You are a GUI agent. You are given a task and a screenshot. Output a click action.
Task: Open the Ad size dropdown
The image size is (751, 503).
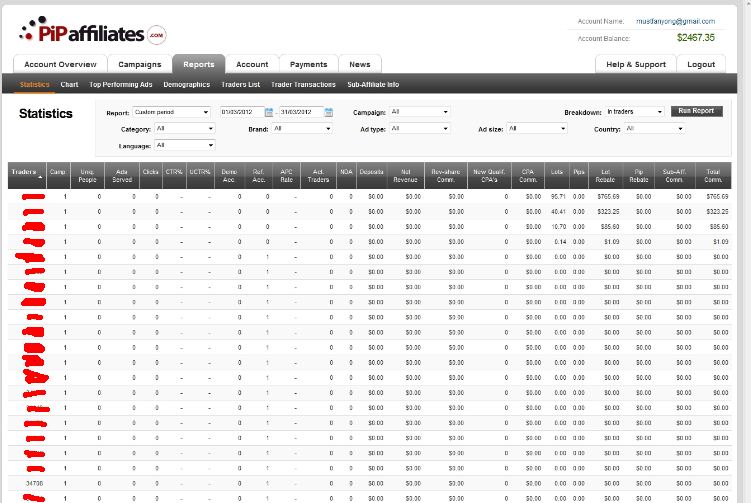pyautogui.click(x=536, y=129)
